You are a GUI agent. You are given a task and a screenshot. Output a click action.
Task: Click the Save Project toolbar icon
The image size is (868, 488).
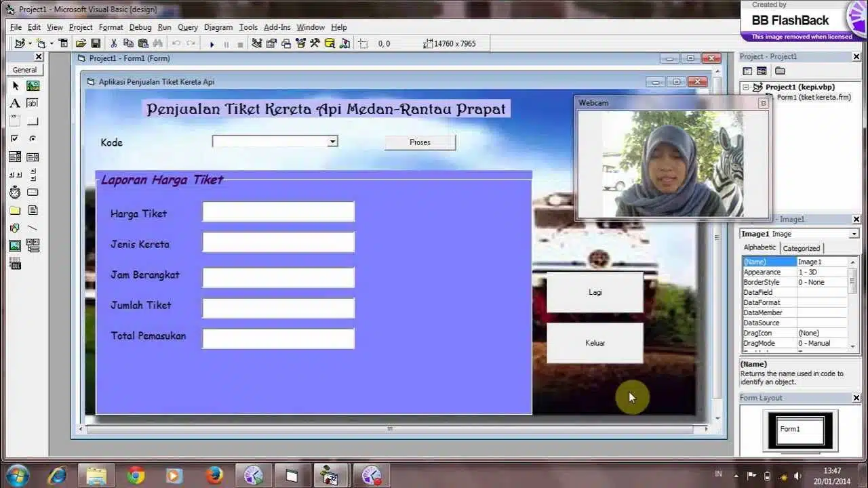coord(96,43)
